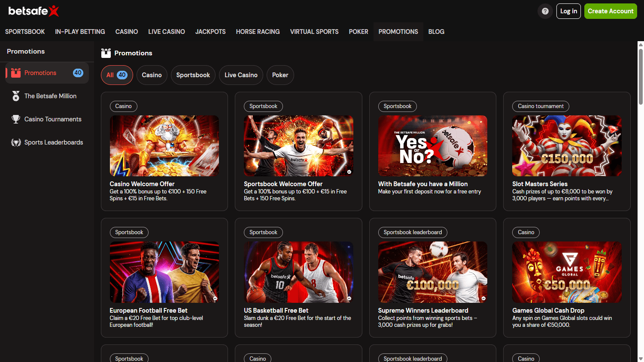Go to In-Play Betting

pos(80,32)
